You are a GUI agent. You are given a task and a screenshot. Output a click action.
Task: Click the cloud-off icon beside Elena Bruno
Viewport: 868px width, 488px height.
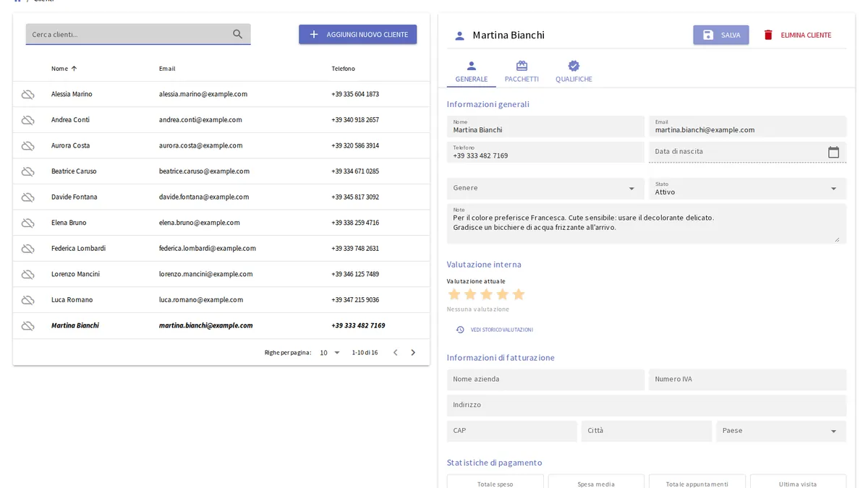pos(27,223)
